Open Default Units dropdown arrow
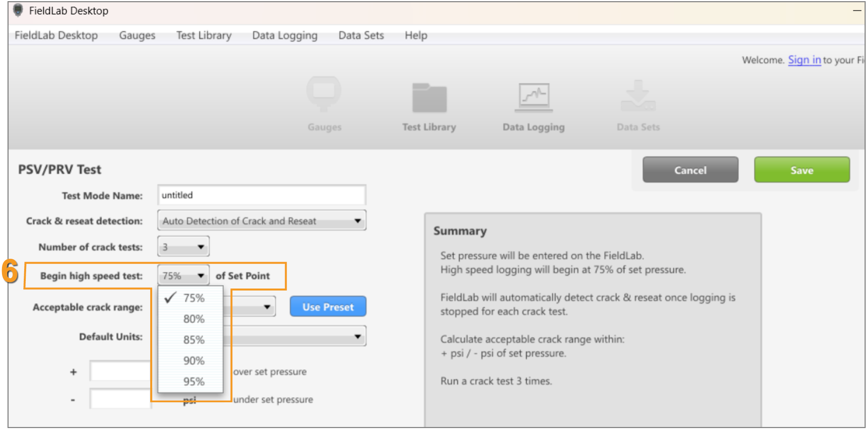868x432 pixels. [x=358, y=336]
